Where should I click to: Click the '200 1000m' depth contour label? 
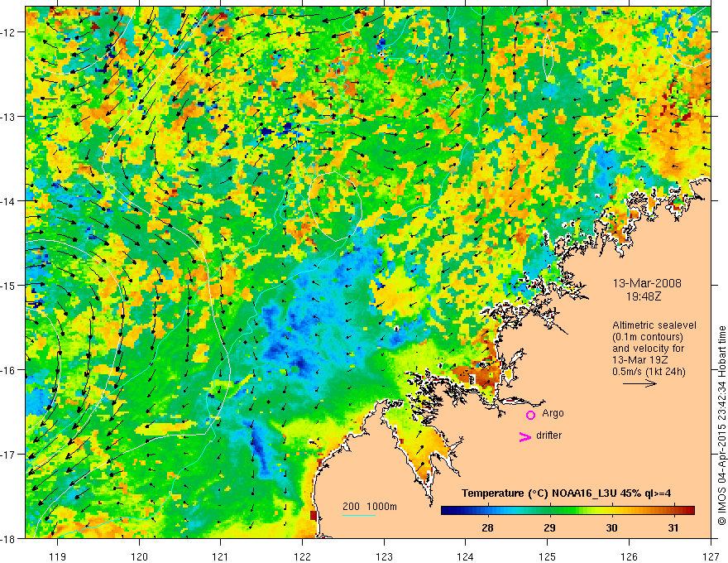click(370, 507)
